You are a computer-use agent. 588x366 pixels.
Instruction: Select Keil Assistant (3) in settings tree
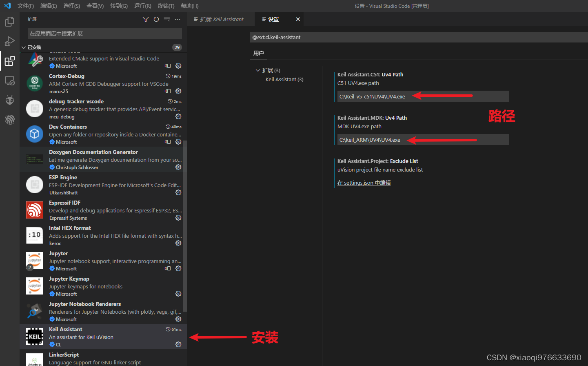[284, 79]
